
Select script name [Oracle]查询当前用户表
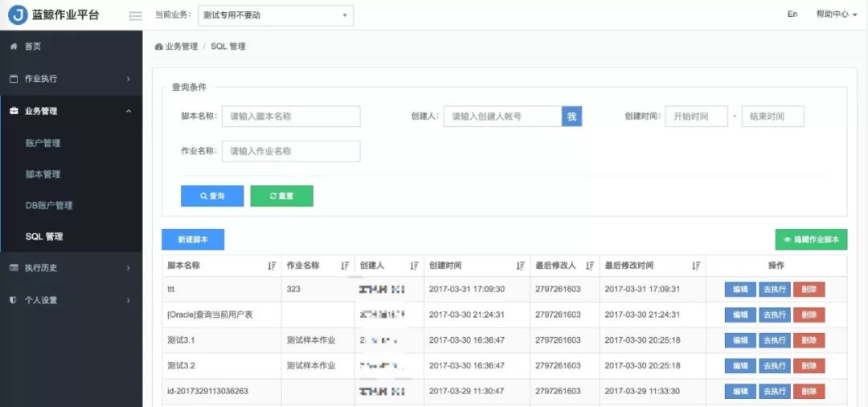coord(210,314)
